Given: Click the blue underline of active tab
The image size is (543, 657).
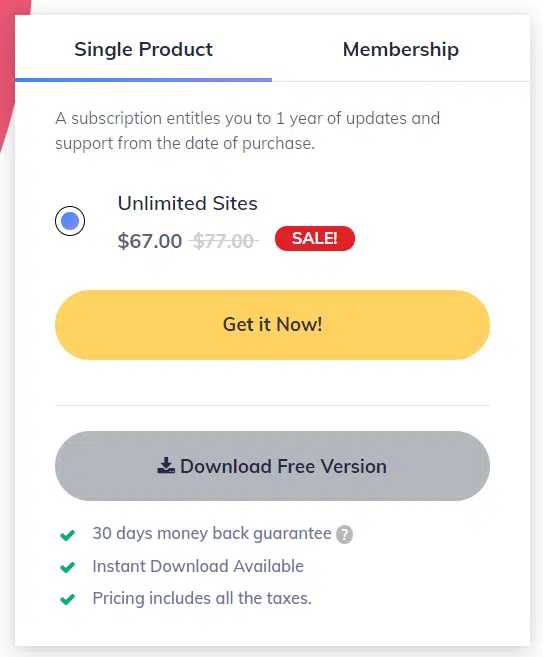Looking at the screenshot, I should click(x=143, y=80).
